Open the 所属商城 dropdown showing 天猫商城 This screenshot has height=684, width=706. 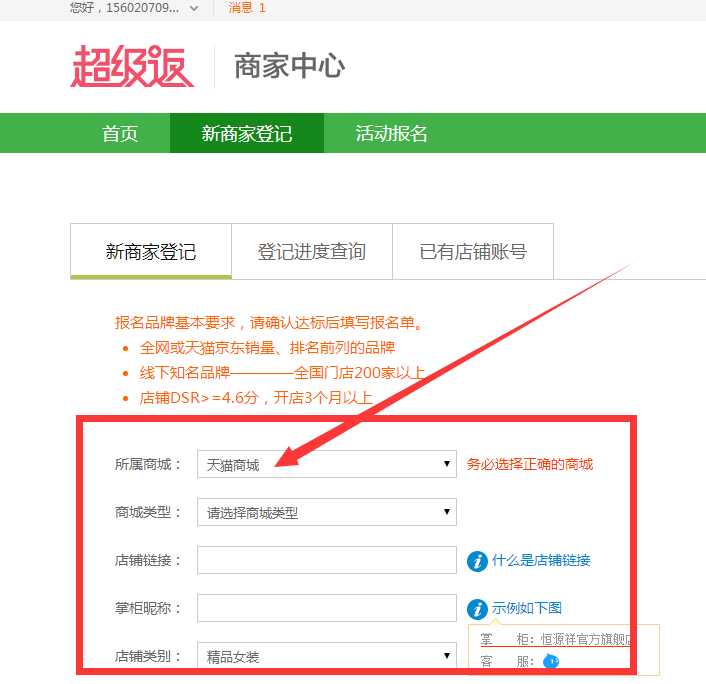tap(327, 464)
